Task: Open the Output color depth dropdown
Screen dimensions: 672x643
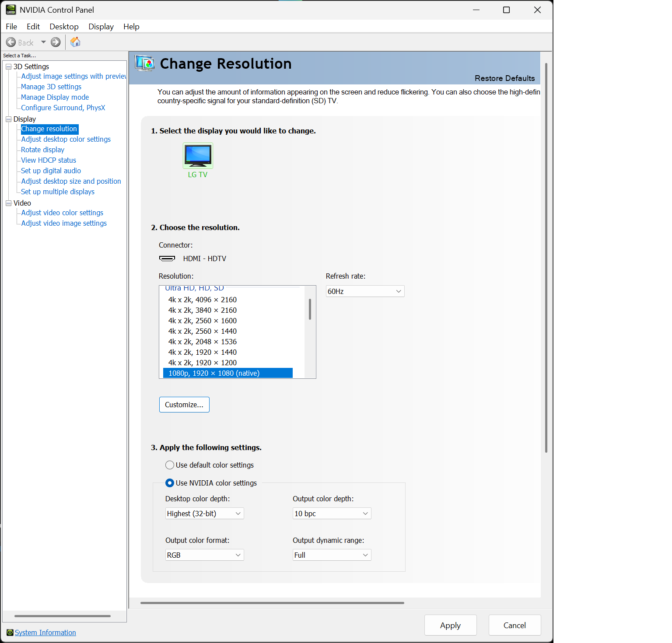Action: 332,514
